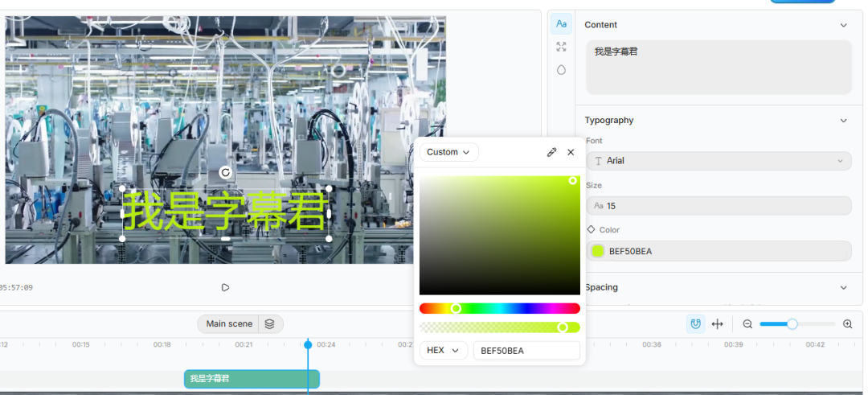
Task: Click the alpha transparency slider
Action: tap(499, 327)
